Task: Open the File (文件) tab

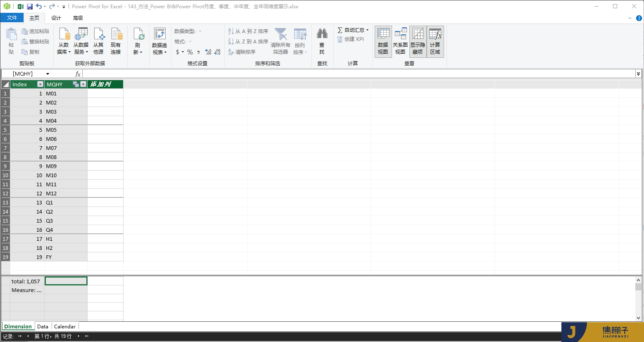Action: tap(12, 18)
